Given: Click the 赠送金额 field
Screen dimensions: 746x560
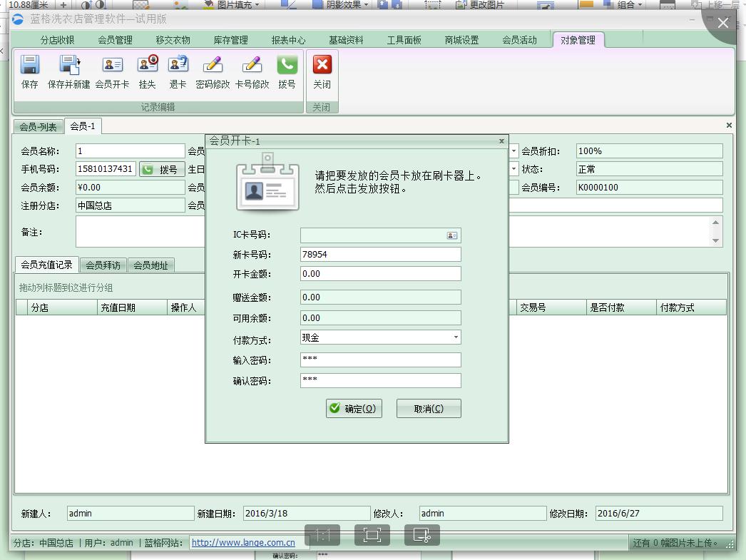Looking at the screenshot, I should click(x=381, y=297).
